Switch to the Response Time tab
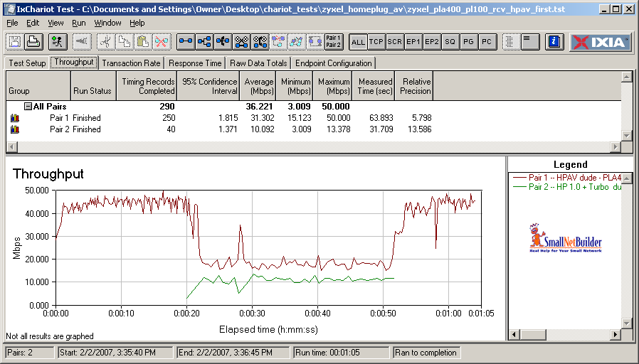 point(195,63)
